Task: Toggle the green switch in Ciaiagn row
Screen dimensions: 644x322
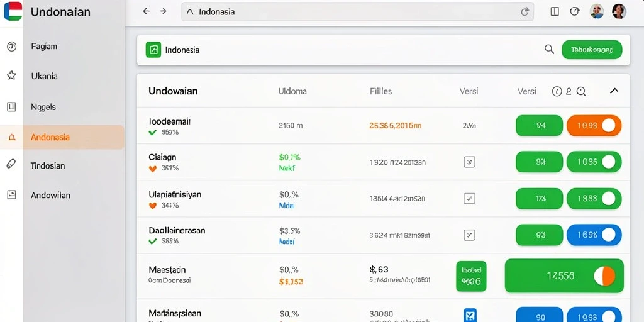Action: click(594, 162)
